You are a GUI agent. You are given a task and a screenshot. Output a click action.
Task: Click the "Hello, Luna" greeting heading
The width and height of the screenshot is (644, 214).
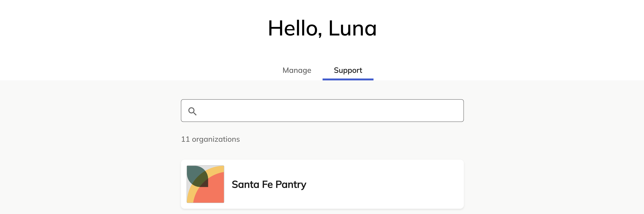point(322,28)
